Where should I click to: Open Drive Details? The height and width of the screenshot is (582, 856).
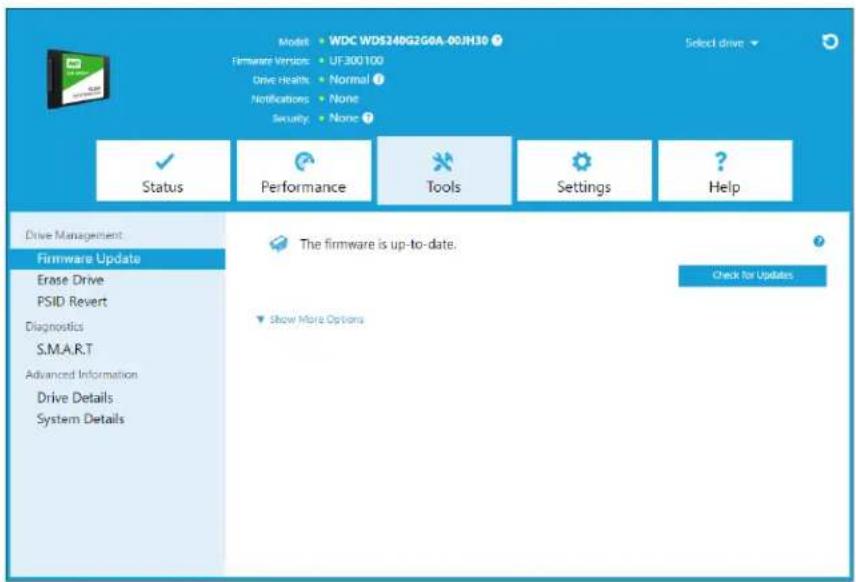75,397
